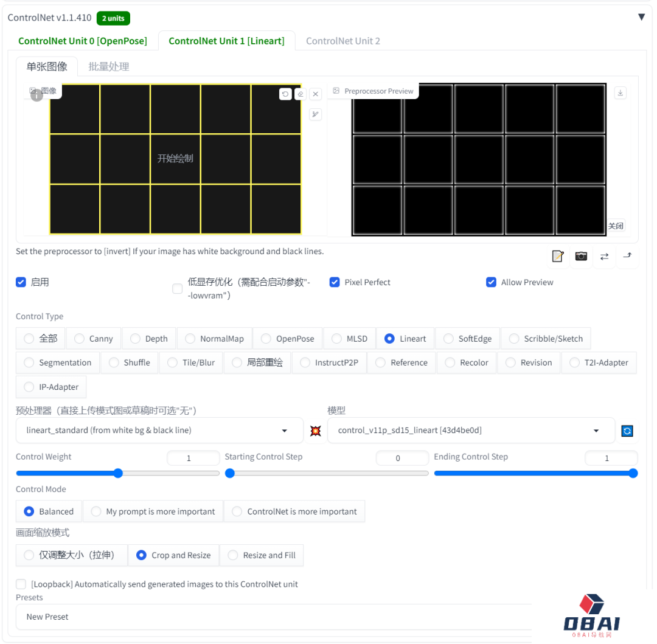
Task: Click the swap arrows mirror icon
Action: [604, 256]
